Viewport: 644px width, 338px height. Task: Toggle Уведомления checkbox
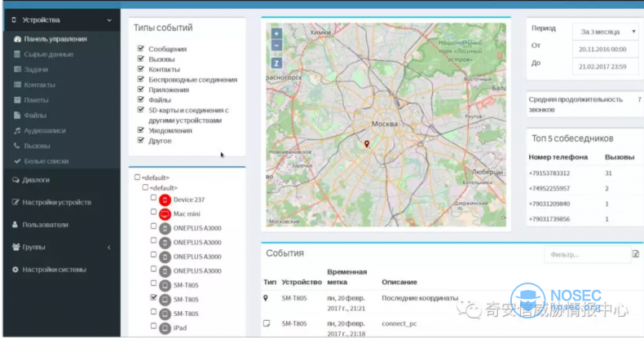(141, 130)
